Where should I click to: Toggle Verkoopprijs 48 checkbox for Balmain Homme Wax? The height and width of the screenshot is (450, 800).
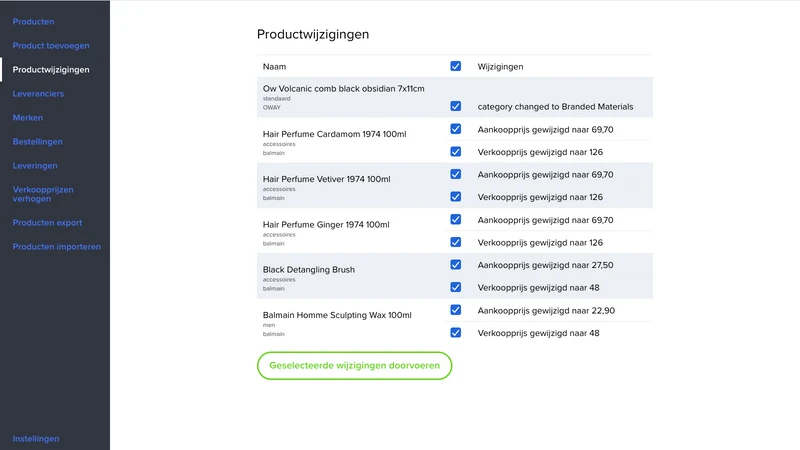point(456,333)
